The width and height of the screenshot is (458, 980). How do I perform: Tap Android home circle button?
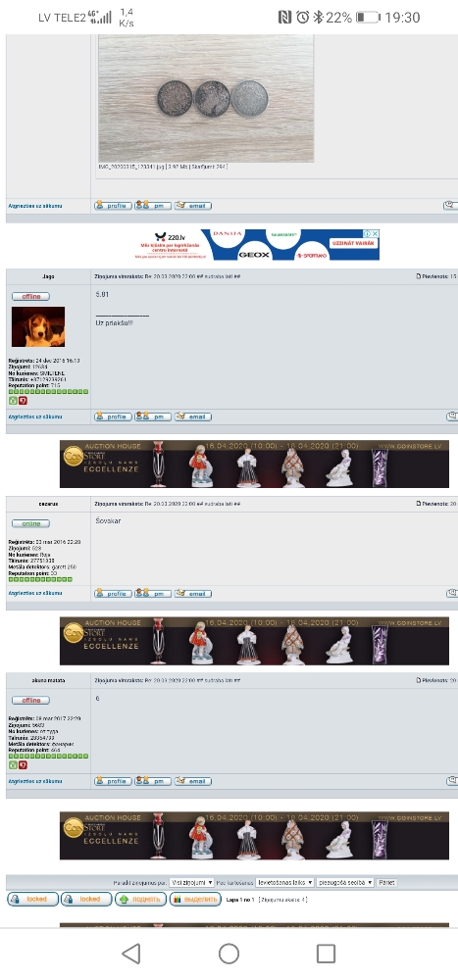[x=229, y=954]
